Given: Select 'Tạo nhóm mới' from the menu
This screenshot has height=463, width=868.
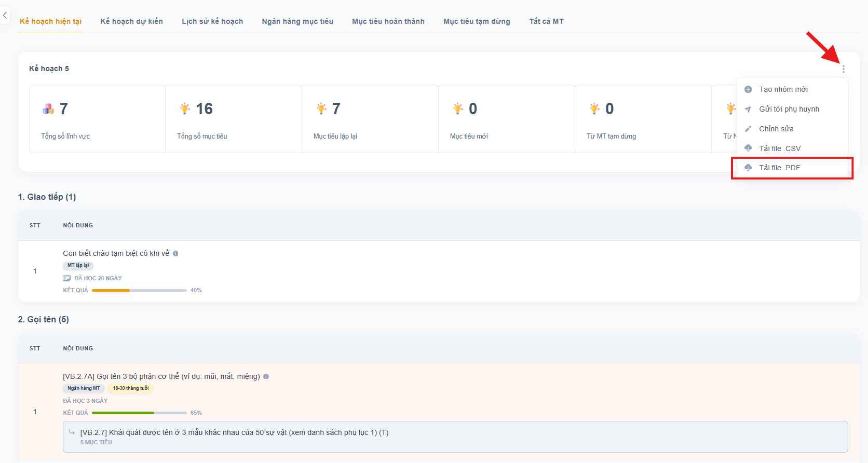Looking at the screenshot, I should [783, 89].
